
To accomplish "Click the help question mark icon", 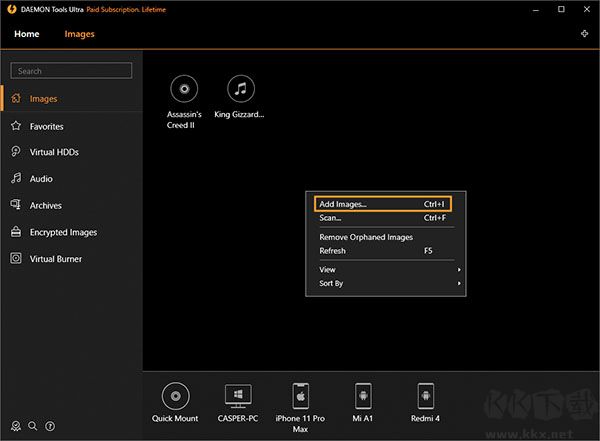I will (x=50, y=426).
